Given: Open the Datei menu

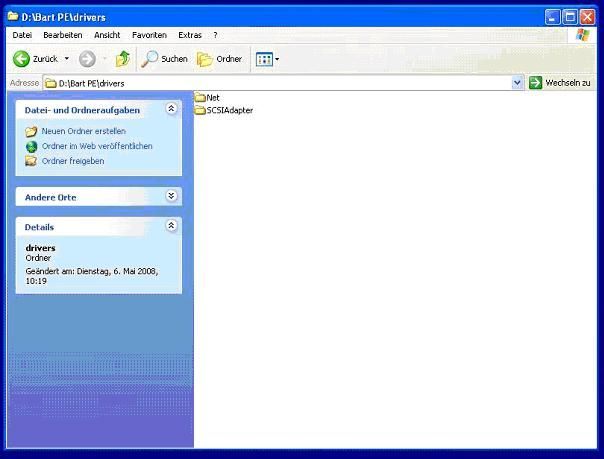Looking at the screenshot, I should coord(22,35).
